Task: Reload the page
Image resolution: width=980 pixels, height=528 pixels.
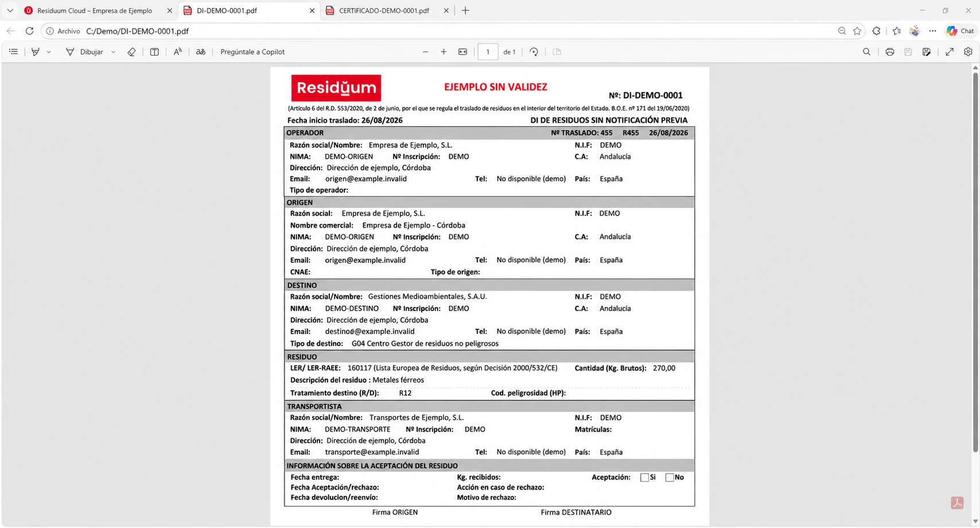Action: click(29, 31)
